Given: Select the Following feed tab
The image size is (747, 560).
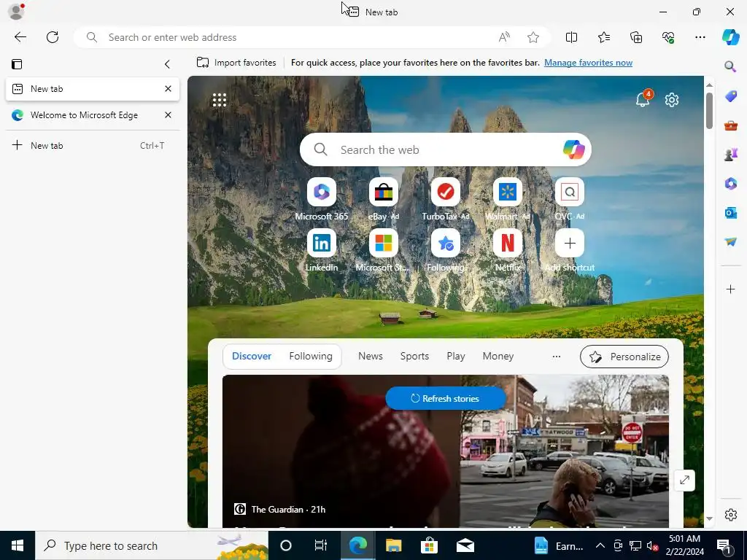Looking at the screenshot, I should pyautogui.click(x=311, y=356).
